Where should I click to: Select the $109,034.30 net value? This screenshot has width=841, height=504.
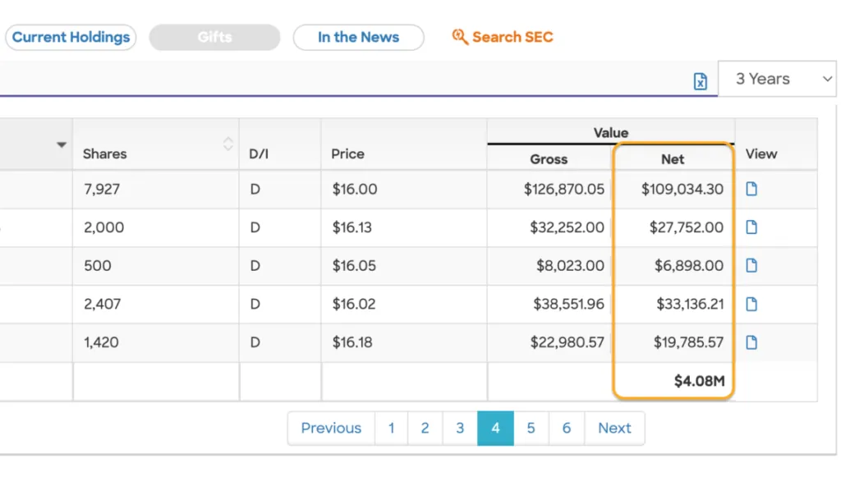pyautogui.click(x=682, y=190)
